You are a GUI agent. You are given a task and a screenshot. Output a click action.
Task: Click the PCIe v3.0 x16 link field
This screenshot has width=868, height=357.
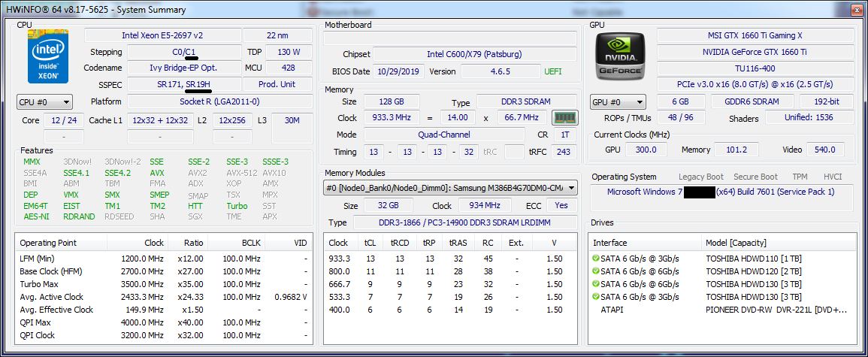755,84
